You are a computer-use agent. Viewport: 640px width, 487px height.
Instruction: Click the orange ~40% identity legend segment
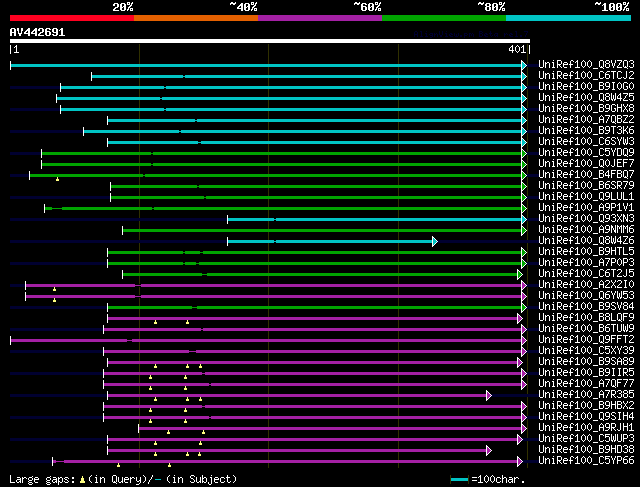(x=196, y=18)
